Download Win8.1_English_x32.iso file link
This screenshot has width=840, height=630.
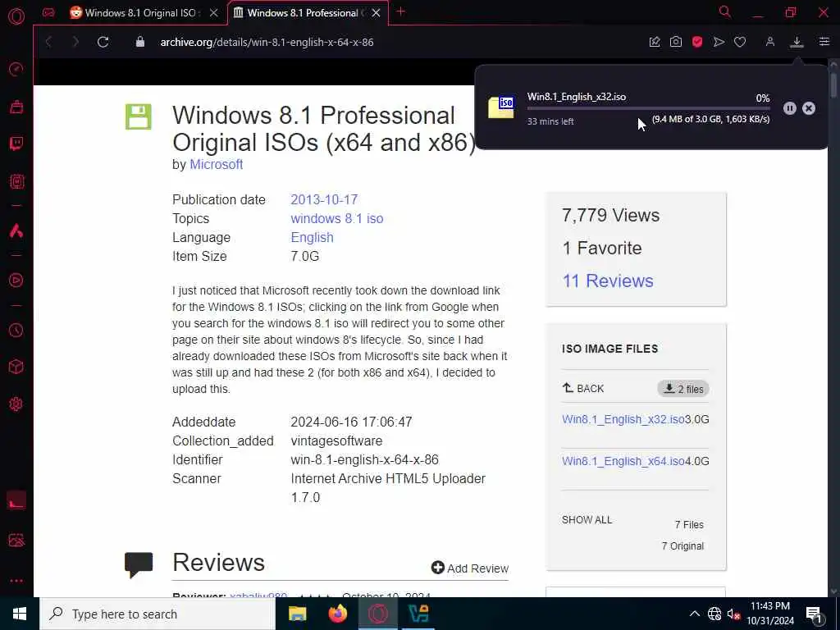point(623,419)
